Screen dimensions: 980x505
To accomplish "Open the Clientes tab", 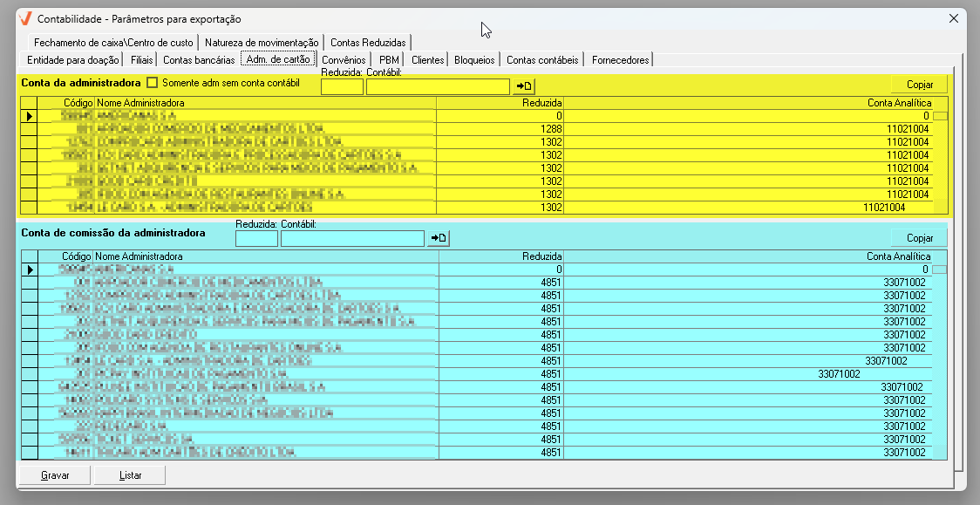I will click(427, 60).
